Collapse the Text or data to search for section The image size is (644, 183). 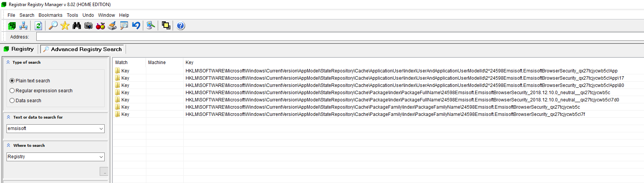coord(8,117)
